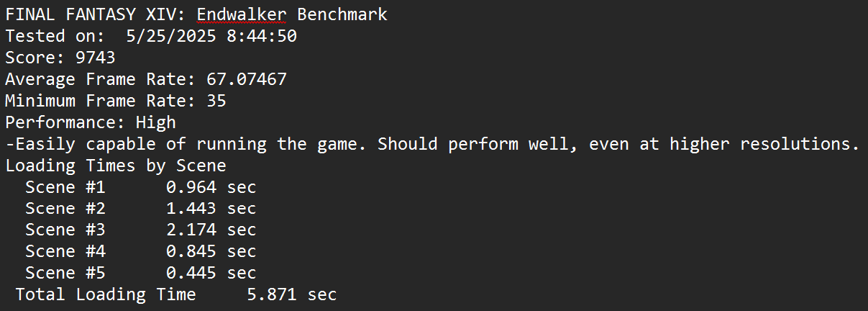Click the Loading Times by Scene heading
Image resolution: width=868 pixels, height=311 pixels.
[x=116, y=166]
